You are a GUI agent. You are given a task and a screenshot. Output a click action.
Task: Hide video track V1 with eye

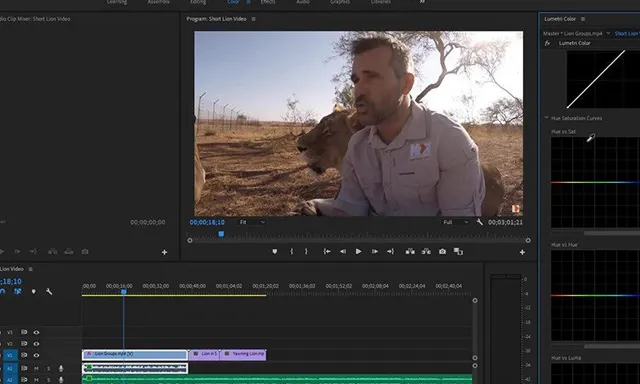pyautogui.click(x=36, y=355)
